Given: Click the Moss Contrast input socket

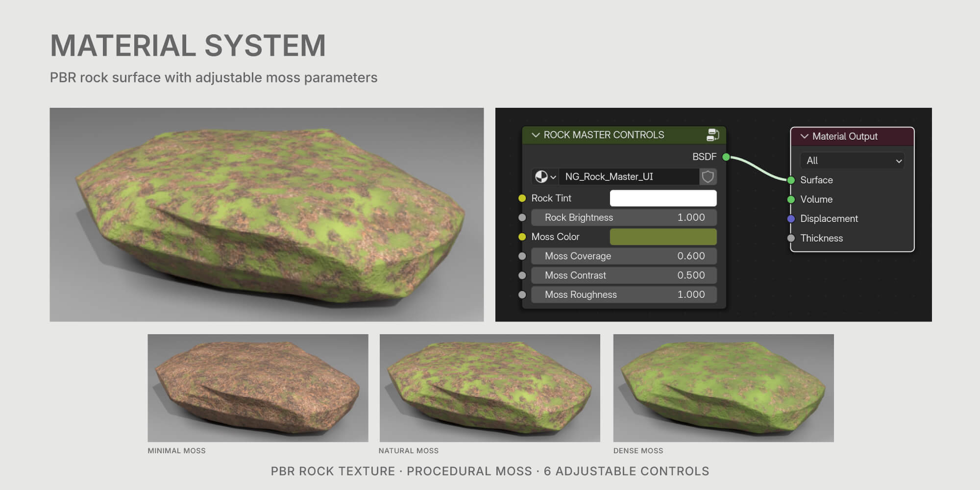Looking at the screenshot, I should click(x=522, y=275).
